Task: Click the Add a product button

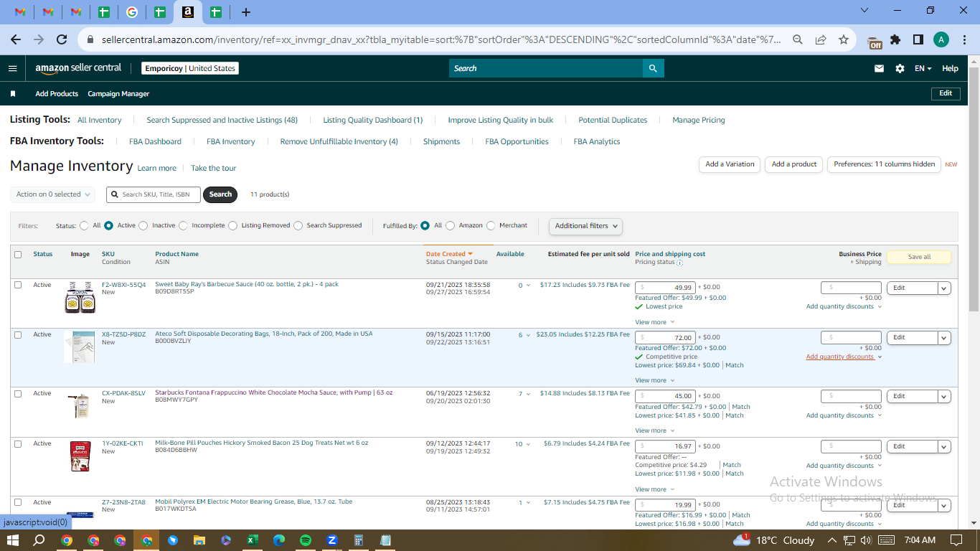Action: coord(794,164)
